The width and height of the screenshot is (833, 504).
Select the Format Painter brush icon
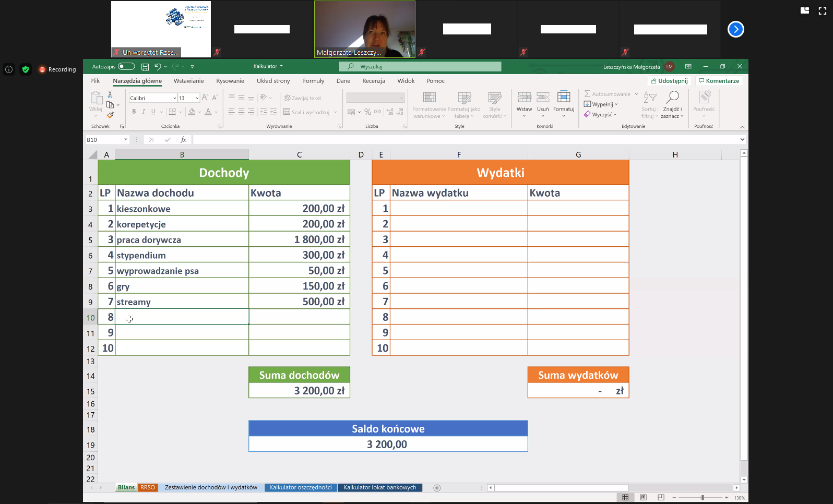tap(110, 115)
